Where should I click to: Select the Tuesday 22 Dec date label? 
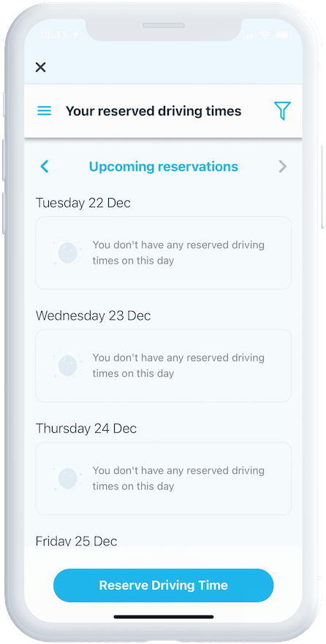pos(83,203)
